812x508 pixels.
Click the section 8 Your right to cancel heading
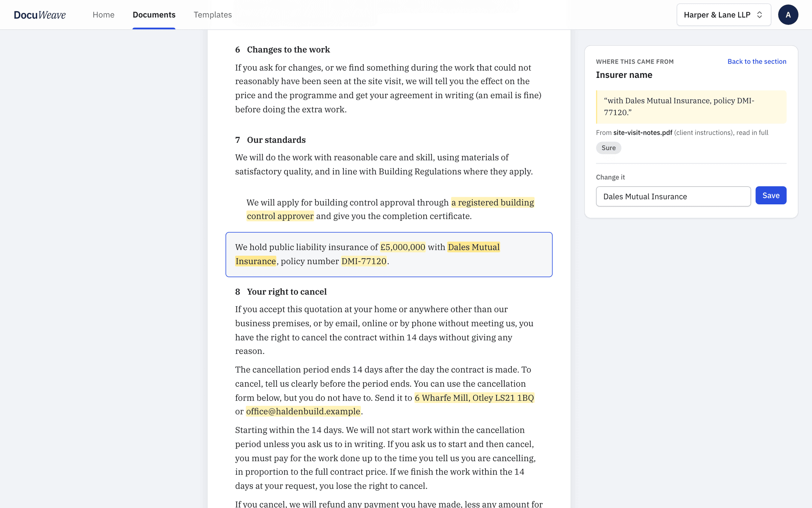(x=281, y=292)
